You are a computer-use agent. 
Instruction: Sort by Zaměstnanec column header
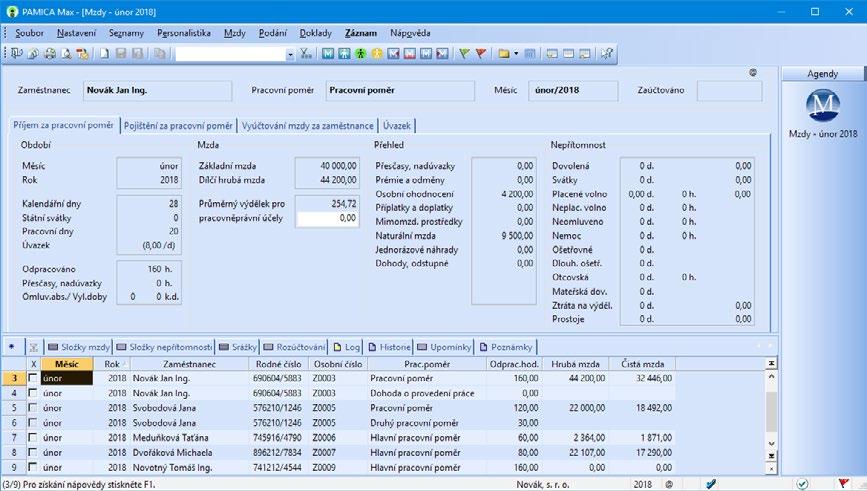click(189, 364)
